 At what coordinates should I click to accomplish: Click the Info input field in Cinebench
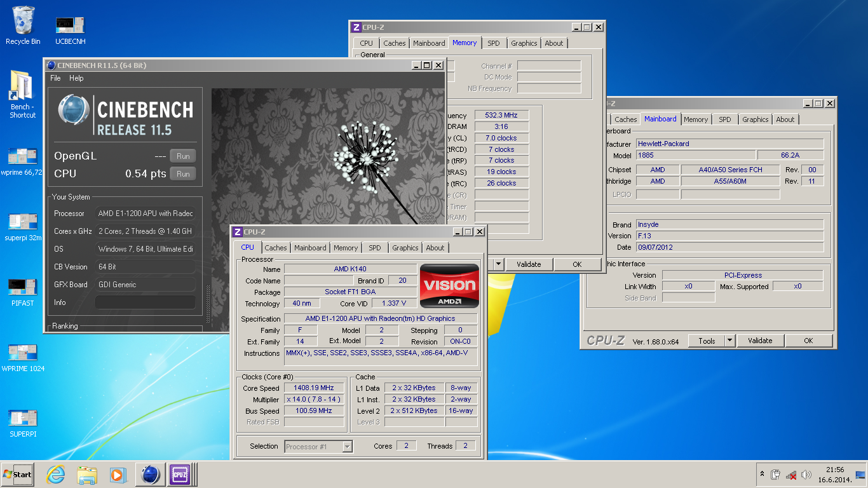146,302
